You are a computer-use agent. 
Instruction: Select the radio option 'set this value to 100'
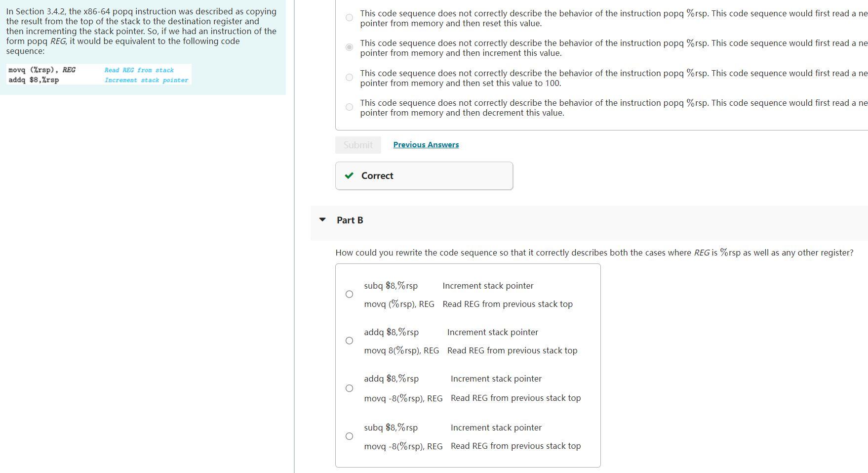click(349, 77)
